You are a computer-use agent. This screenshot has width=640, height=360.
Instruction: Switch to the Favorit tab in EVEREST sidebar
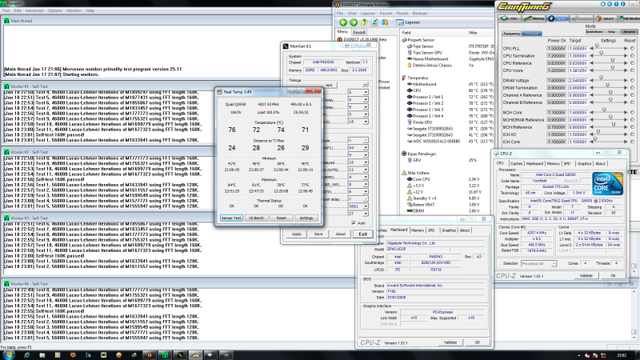point(359,32)
